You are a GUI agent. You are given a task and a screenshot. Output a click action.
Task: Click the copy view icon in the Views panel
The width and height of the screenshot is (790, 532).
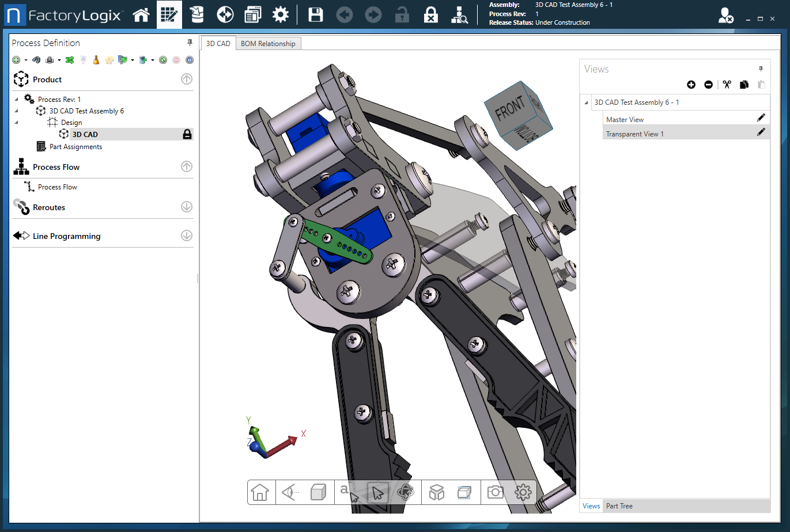click(x=744, y=84)
